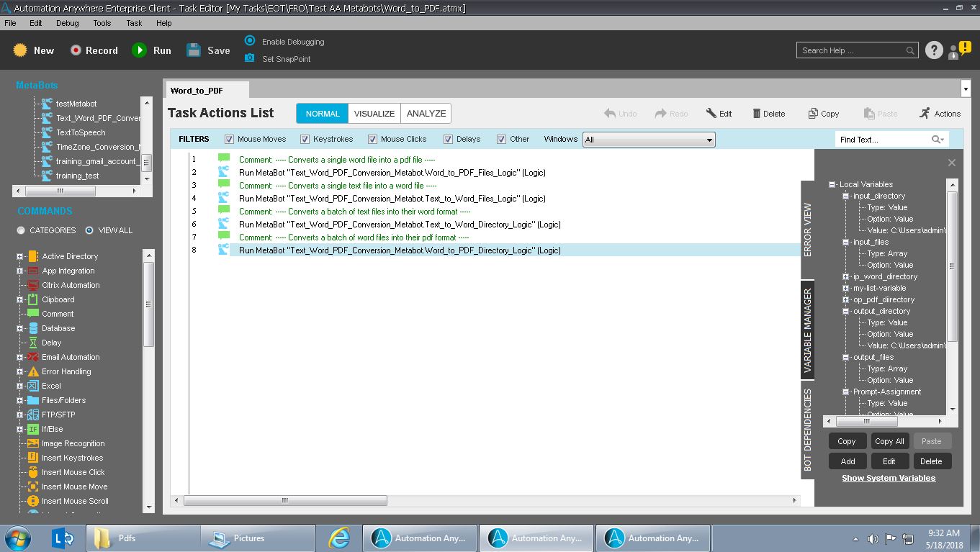Select the Email Automation command icon
The image size is (980, 552).
click(x=33, y=357)
